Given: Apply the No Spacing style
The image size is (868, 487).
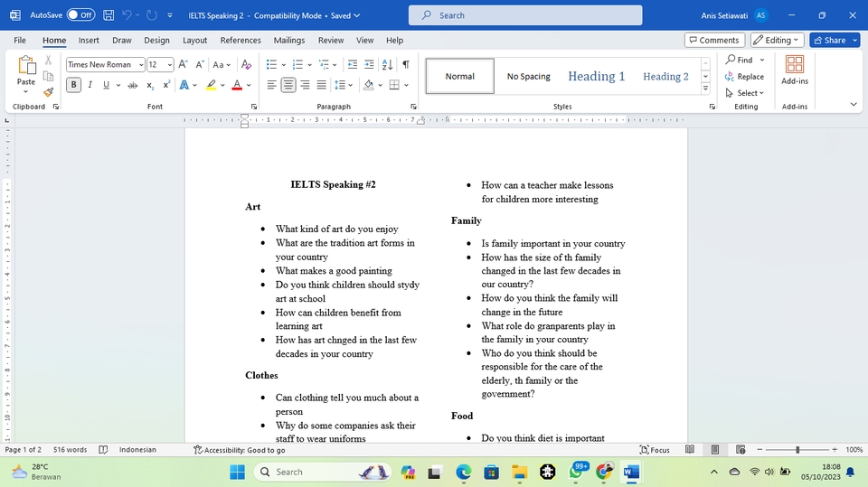Looking at the screenshot, I should click(x=529, y=77).
